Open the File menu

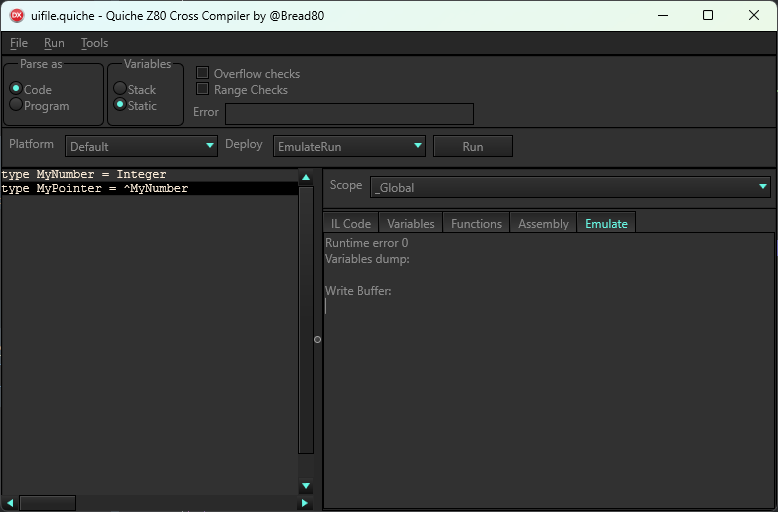[x=19, y=43]
